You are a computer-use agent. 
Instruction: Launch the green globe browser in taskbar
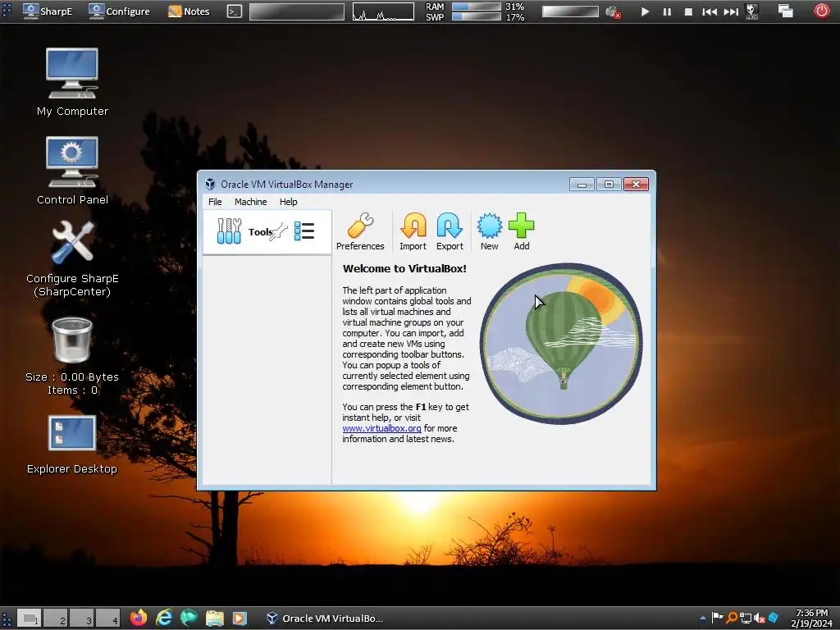[189, 619]
